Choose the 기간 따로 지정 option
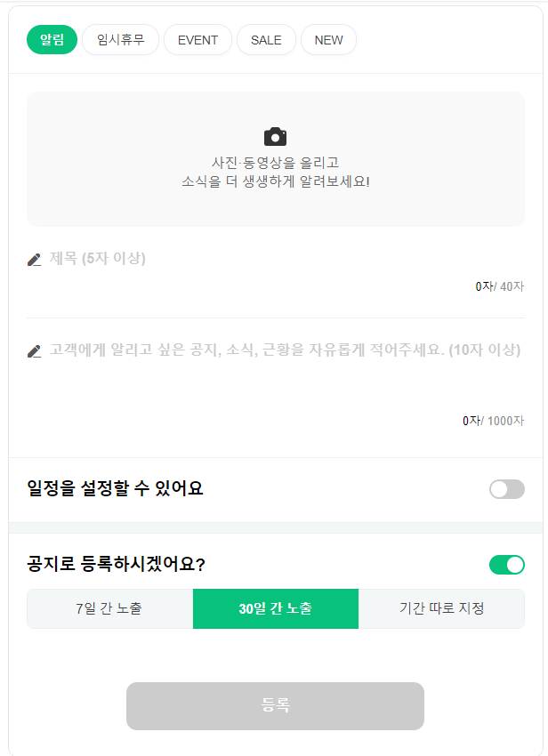The image size is (548, 756). point(441,608)
